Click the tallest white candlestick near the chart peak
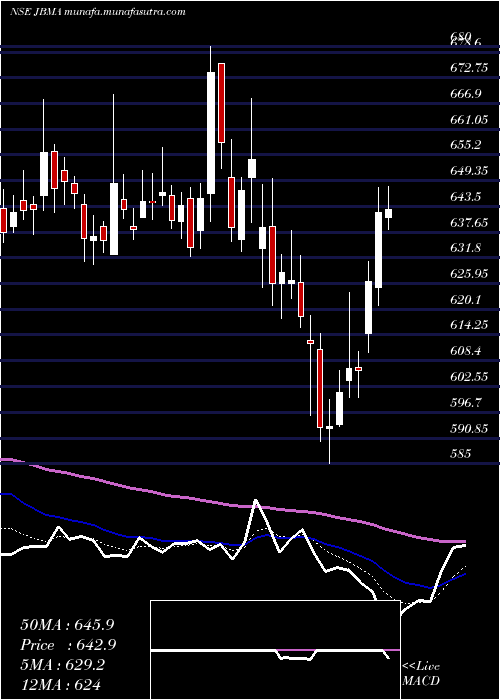 211,133
